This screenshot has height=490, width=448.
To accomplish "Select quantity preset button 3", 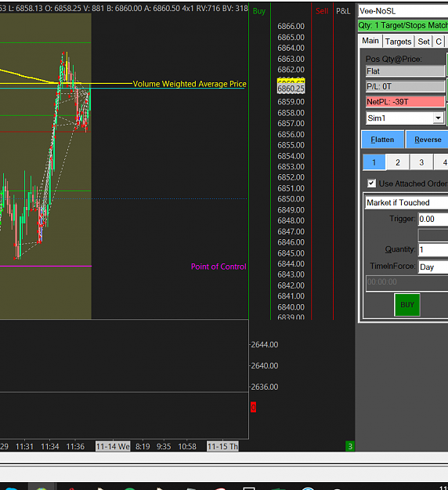I will 421,162.
